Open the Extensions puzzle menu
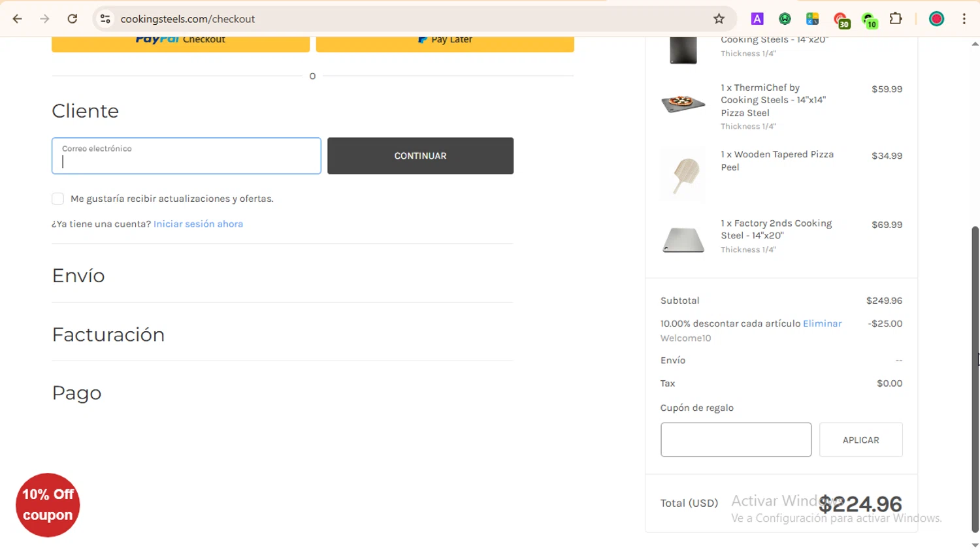Image resolution: width=980 pixels, height=550 pixels. pos(896,18)
